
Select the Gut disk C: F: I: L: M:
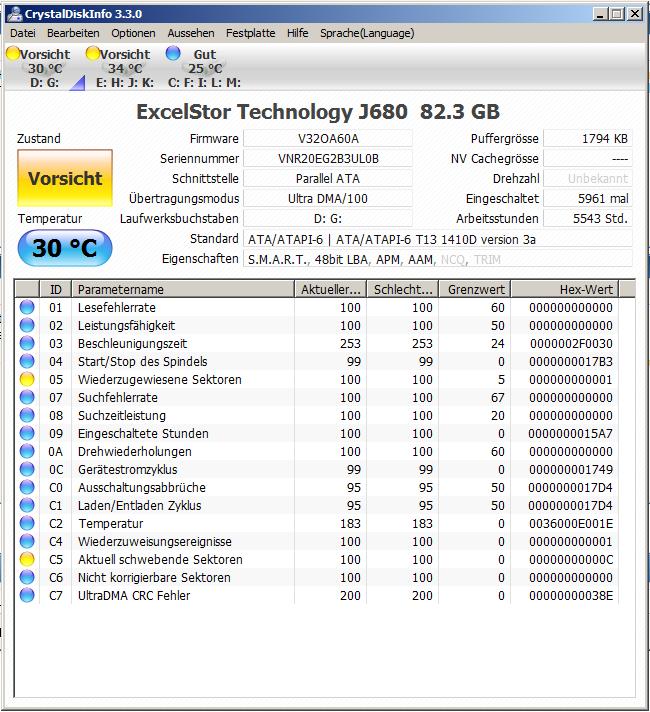point(204,68)
